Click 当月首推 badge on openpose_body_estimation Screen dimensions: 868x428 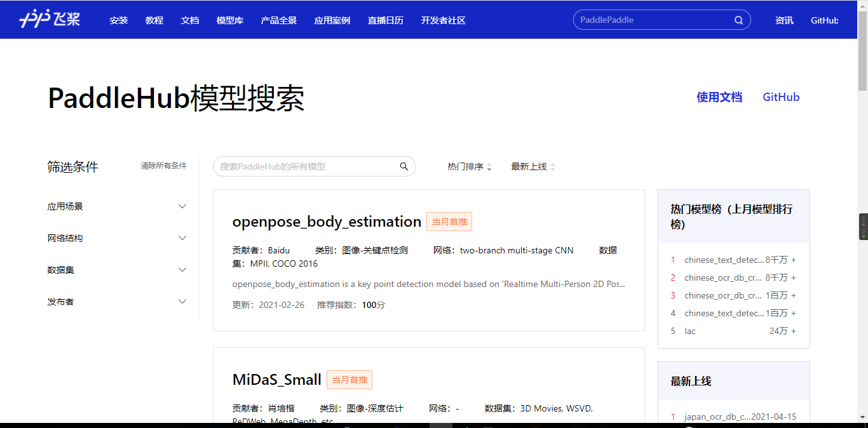(x=449, y=222)
